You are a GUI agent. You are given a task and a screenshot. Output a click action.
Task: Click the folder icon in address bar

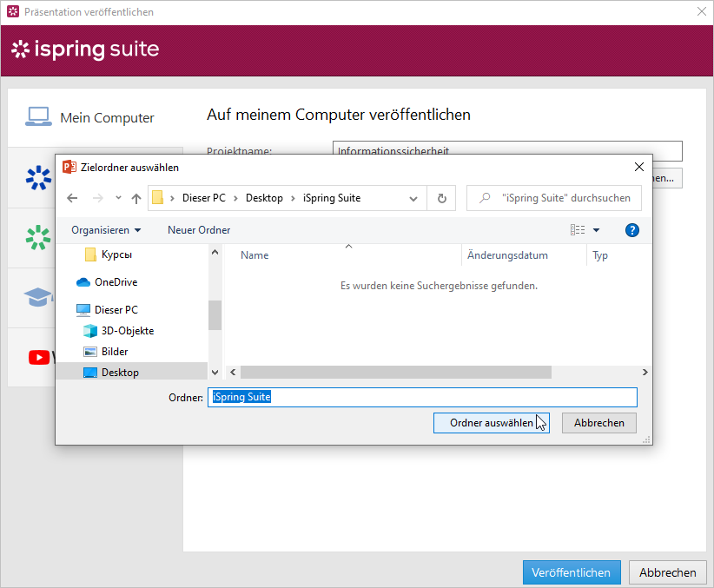(157, 198)
